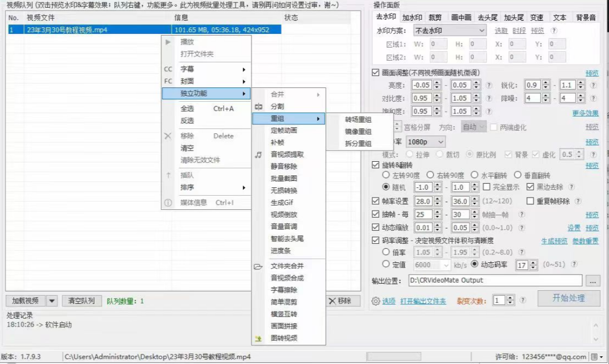
Task: Click the 裂变次数 number field
Action: 499,300
